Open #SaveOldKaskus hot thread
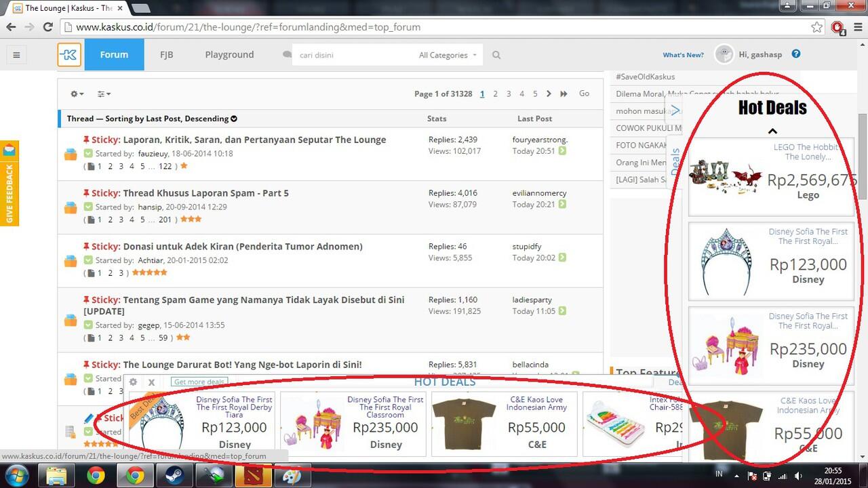868x488 pixels. click(645, 77)
